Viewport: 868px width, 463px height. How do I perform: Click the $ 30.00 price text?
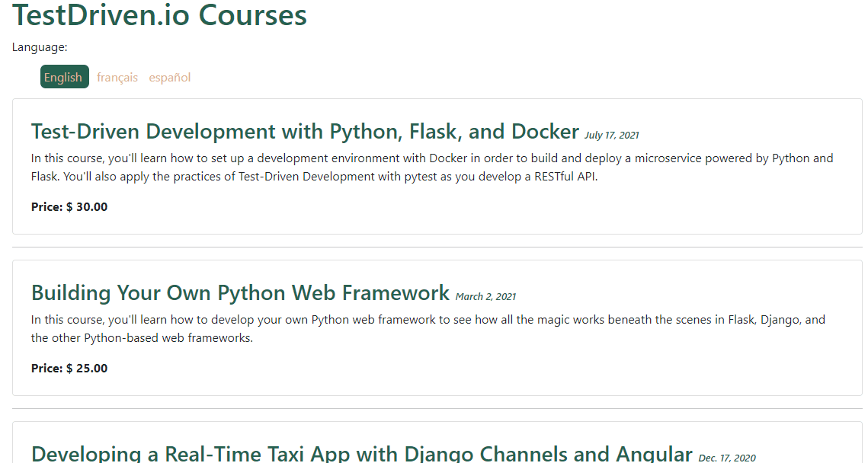(x=86, y=206)
